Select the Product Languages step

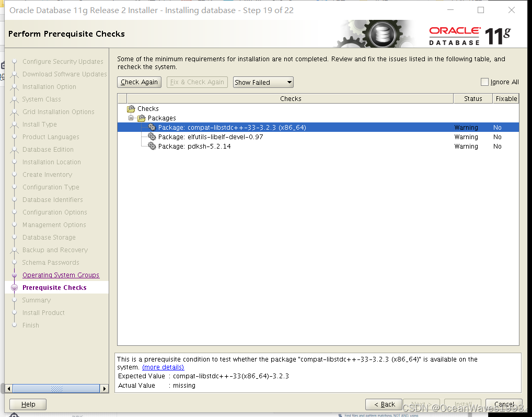click(x=51, y=137)
